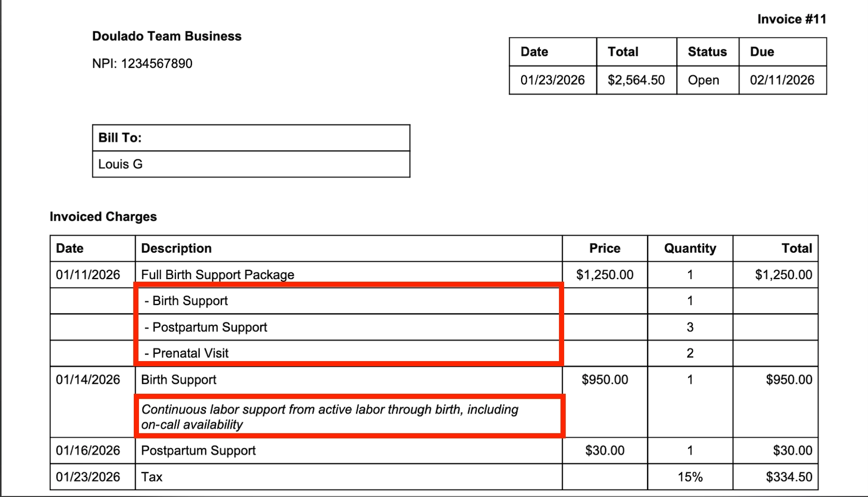Click the due date 02/11/2026
The height and width of the screenshot is (497, 868).
click(x=782, y=80)
